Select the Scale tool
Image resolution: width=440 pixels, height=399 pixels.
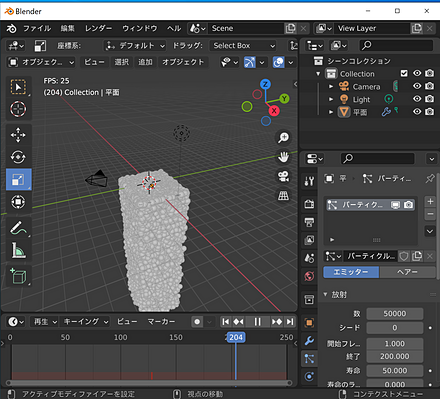tap(18, 179)
